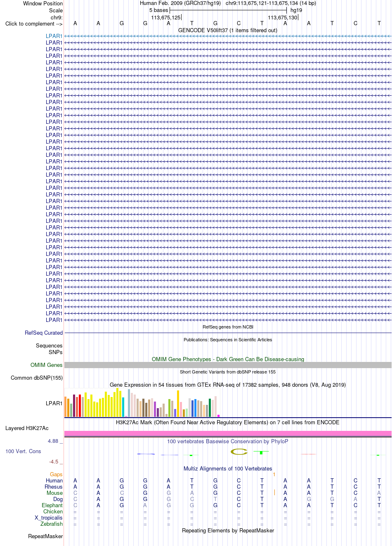Click the 'Chicken' alignment row label

pos(53,511)
